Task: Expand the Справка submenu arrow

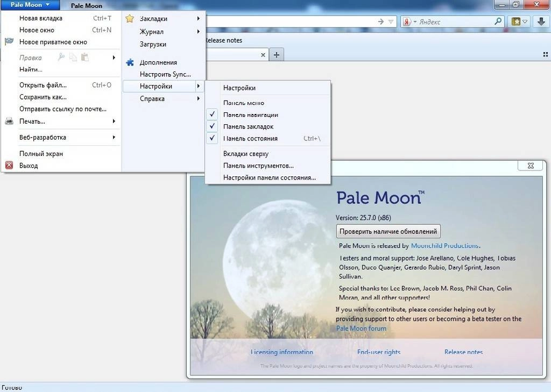Action: click(199, 98)
